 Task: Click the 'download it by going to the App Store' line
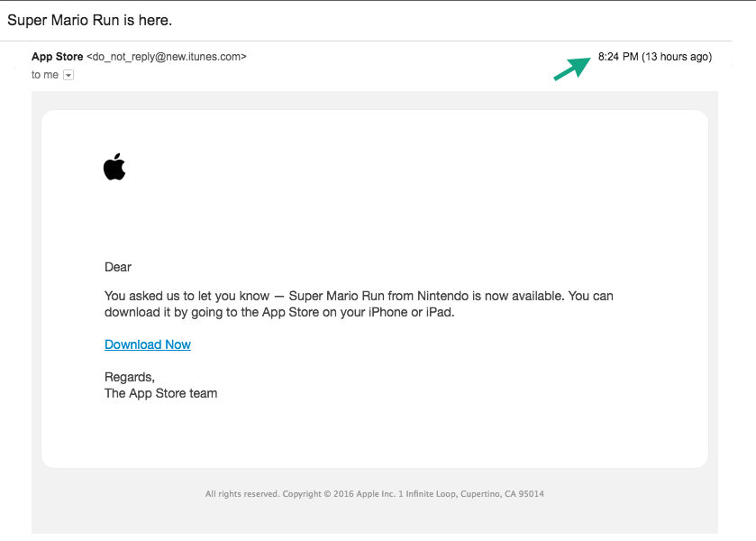pyautogui.click(x=279, y=312)
